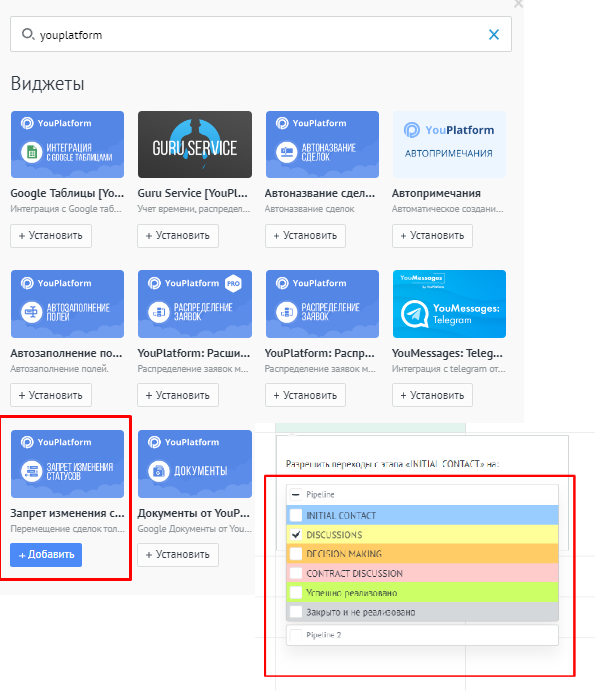Check the CONTRACT DISCUSSION stage checkbox
The height and width of the screenshot is (690, 595).
[x=296, y=573]
